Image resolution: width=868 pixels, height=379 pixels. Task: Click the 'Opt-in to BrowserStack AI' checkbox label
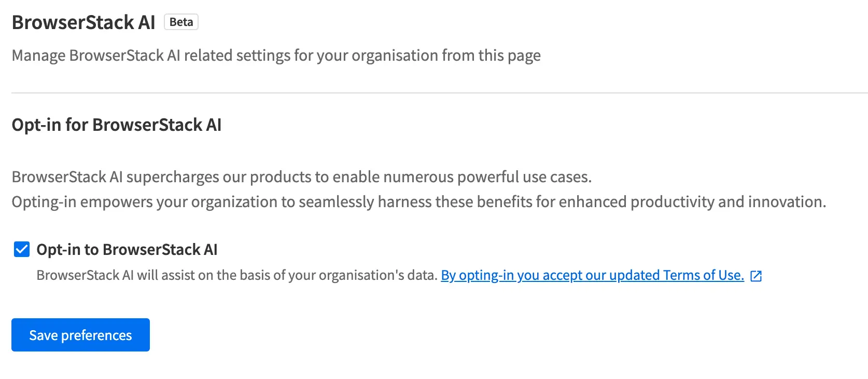click(x=127, y=250)
